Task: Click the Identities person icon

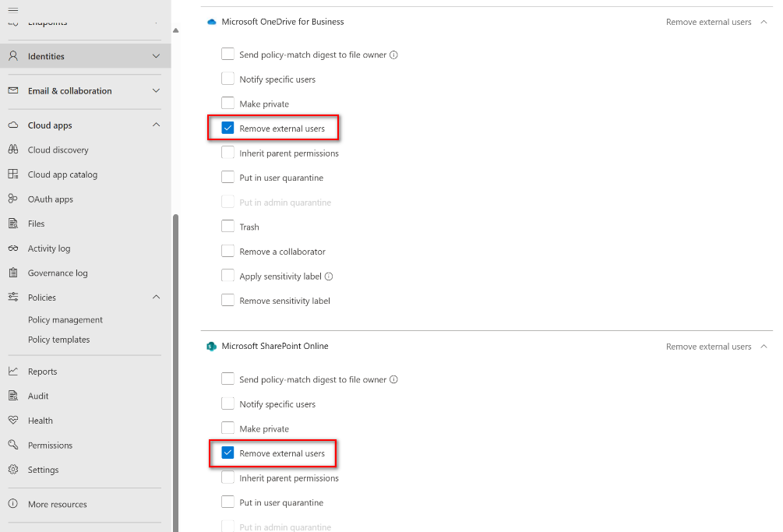Action: coord(13,55)
